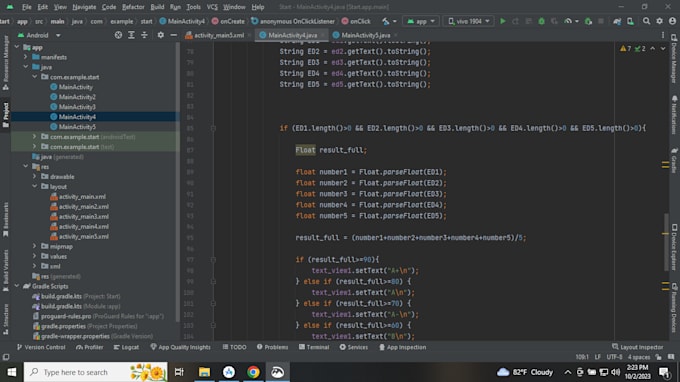The width and height of the screenshot is (680, 382).
Task: Open the Running Devices side panel
Action: point(674,308)
